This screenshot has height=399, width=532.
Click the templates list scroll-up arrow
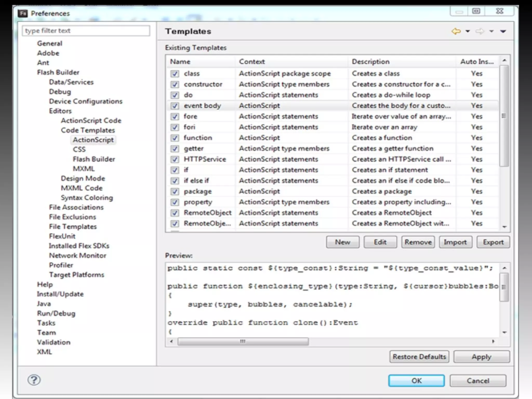coord(504,60)
